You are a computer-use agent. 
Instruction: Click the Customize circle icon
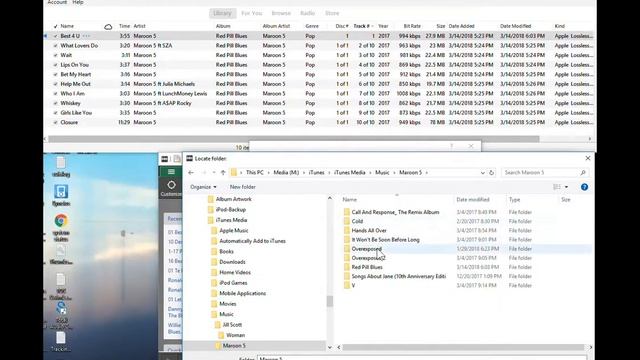[x=171, y=185]
